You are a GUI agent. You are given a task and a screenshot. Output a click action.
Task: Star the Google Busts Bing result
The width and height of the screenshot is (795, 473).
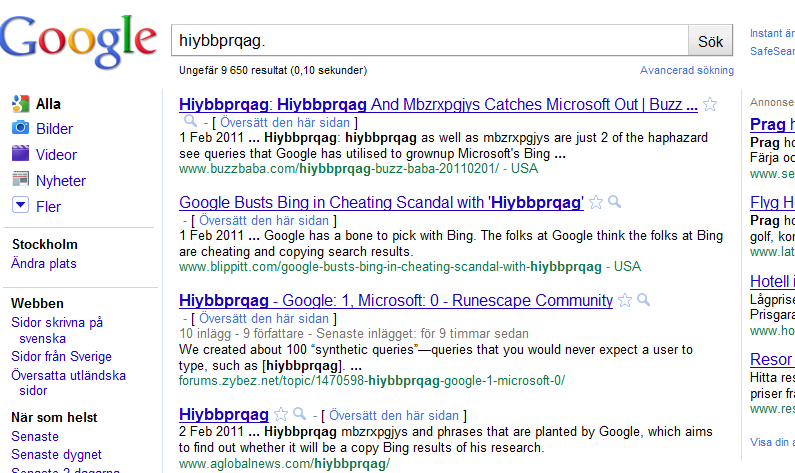(596, 202)
